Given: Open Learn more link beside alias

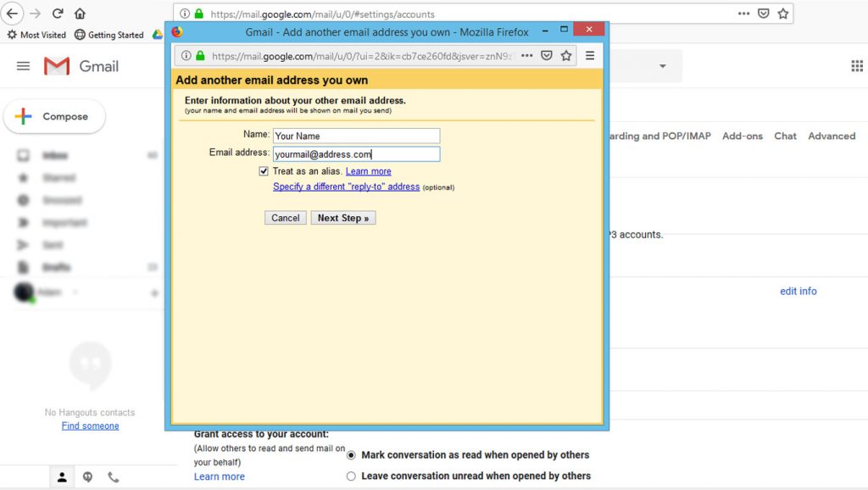Looking at the screenshot, I should (x=368, y=171).
